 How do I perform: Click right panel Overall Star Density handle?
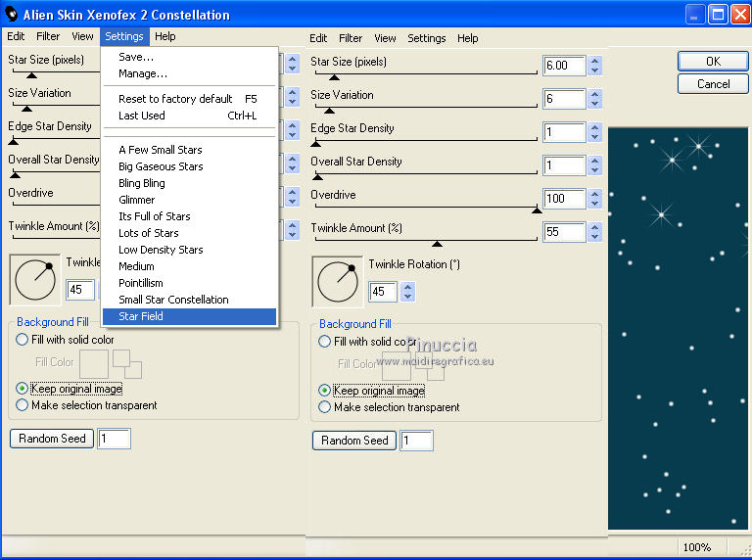coord(317,177)
